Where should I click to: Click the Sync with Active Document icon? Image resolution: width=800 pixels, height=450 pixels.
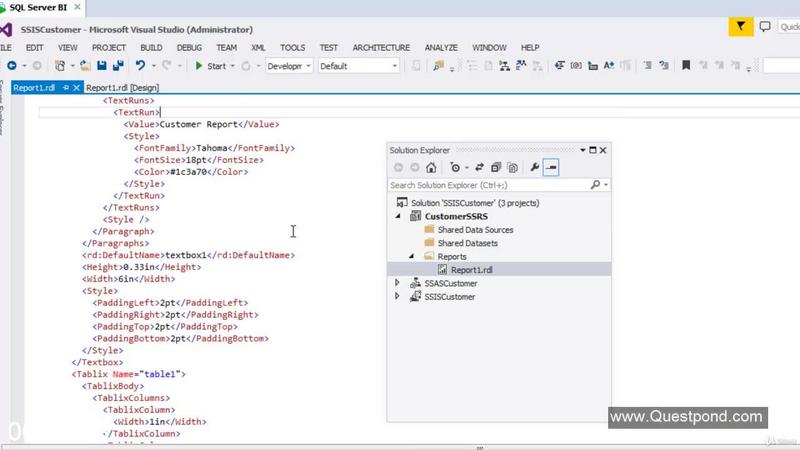[480, 167]
